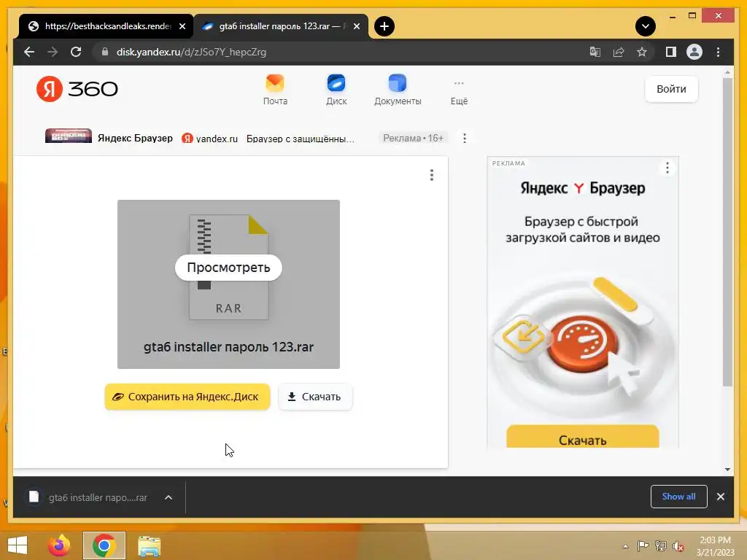Go back using the browser back arrow

29,52
